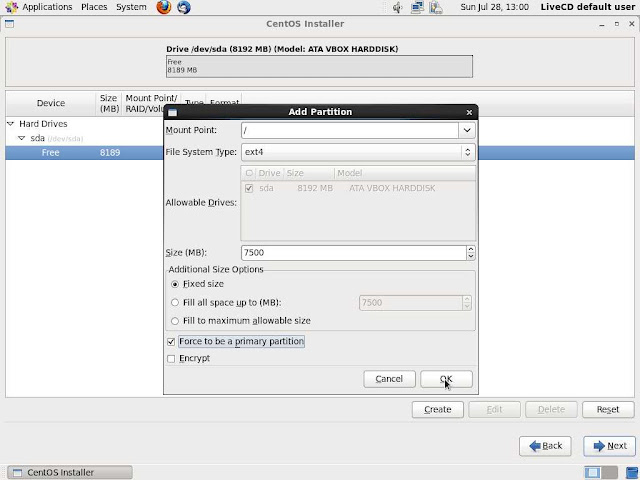Select Fill all space up to (MB)
640x480 pixels.
175,302
